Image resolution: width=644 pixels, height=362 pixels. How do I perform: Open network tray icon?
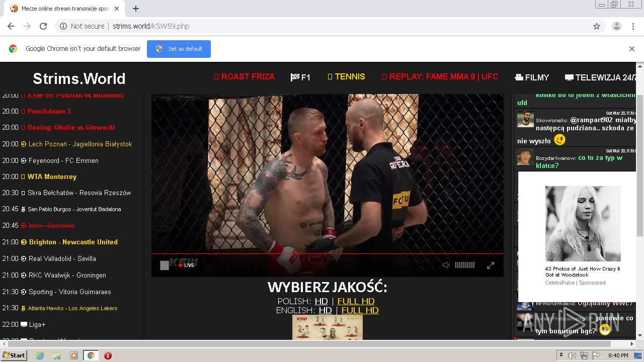coord(584,355)
